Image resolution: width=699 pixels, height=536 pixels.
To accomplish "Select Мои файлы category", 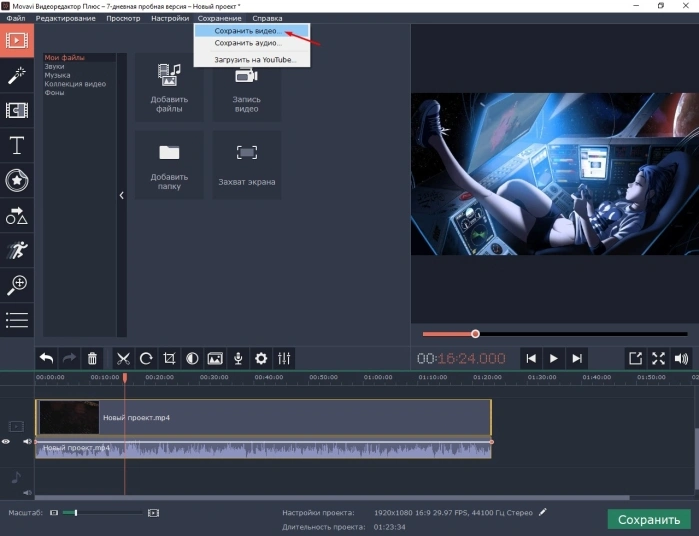I will 64,58.
